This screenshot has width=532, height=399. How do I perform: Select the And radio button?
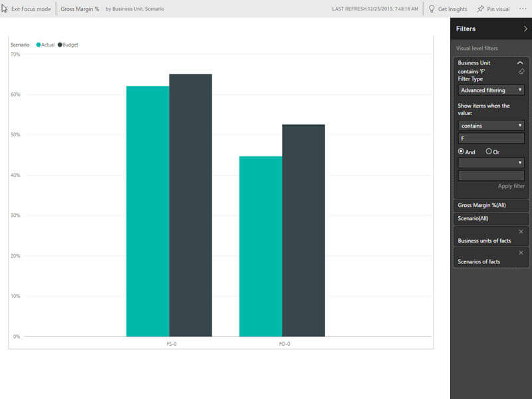[461, 152]
